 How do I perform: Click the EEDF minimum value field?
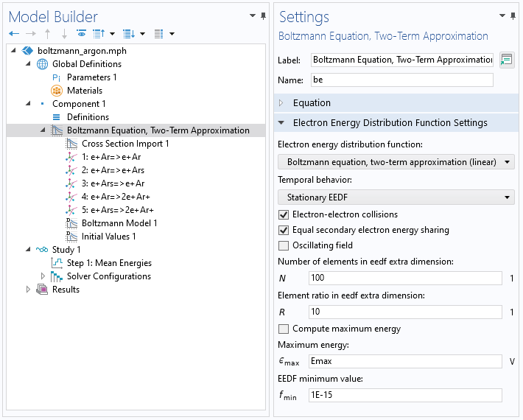[x=405, y=395]
